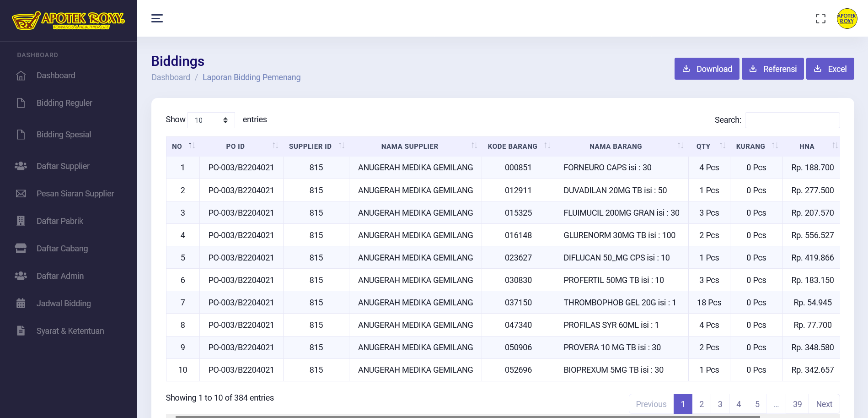868x418 pixels.
Task: Open Daftar Cabang menu label
Action: (x=62, y=249)
